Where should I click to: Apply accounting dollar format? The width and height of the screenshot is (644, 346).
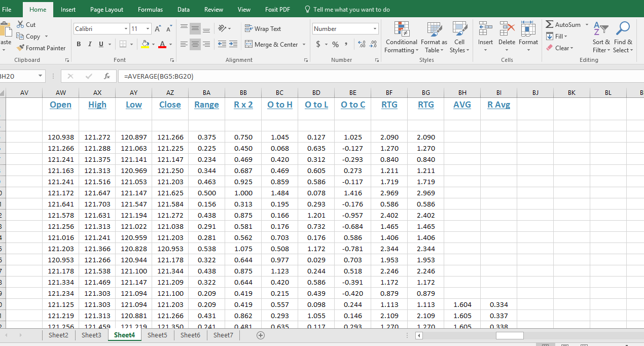318,45
